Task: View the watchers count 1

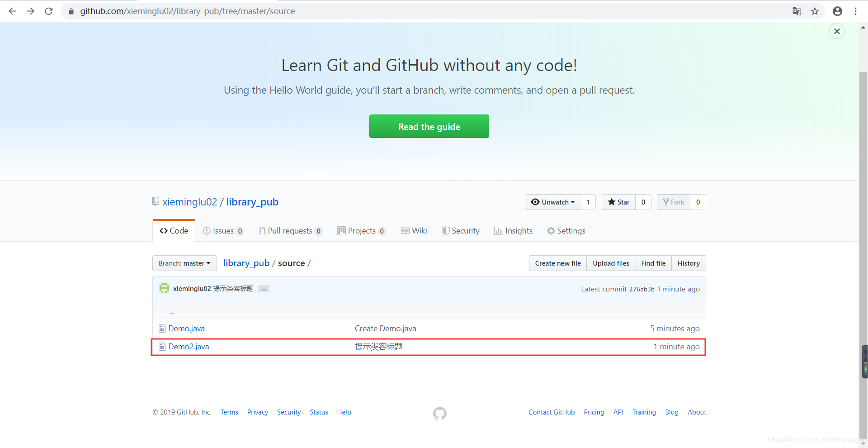Action: (588, 202)
